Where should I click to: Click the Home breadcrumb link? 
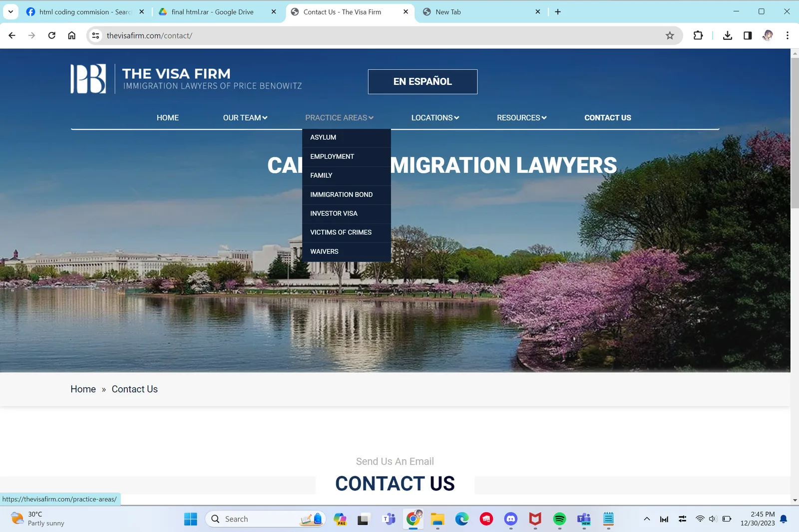(83, 389)
